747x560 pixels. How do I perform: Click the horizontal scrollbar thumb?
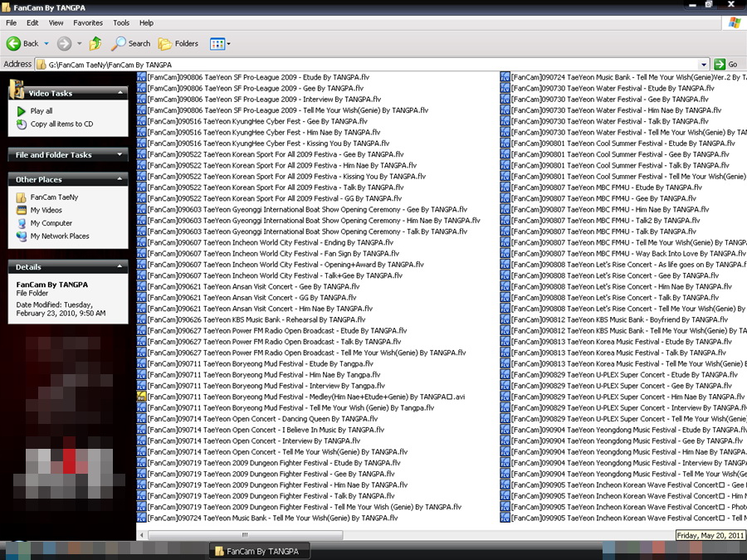(x=246, y=535)
